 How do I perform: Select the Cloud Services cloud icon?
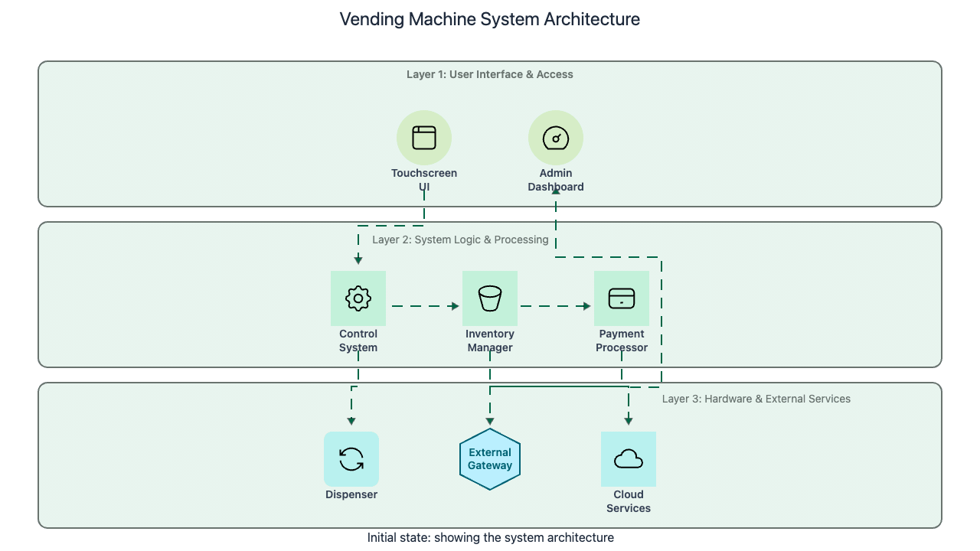pos(629,459)
